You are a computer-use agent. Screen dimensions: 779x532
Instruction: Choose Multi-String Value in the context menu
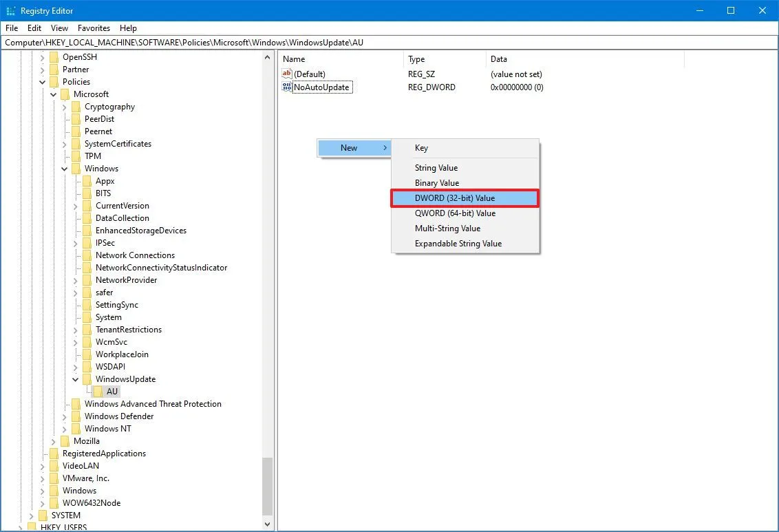pos(448,228)
